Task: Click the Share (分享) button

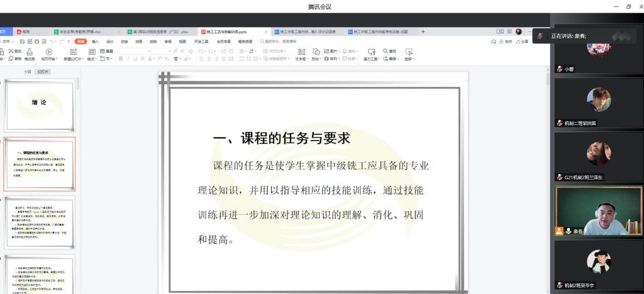Action: point(522,41)
